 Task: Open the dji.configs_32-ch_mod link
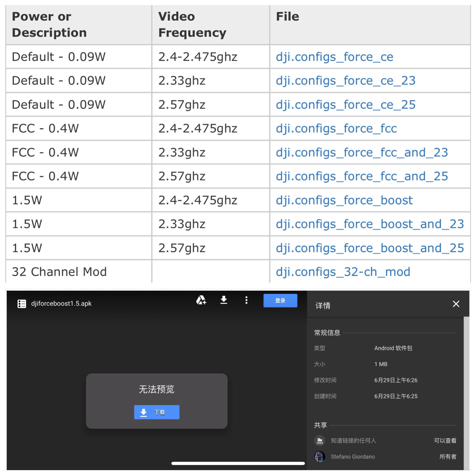click(x=343, y=272)
